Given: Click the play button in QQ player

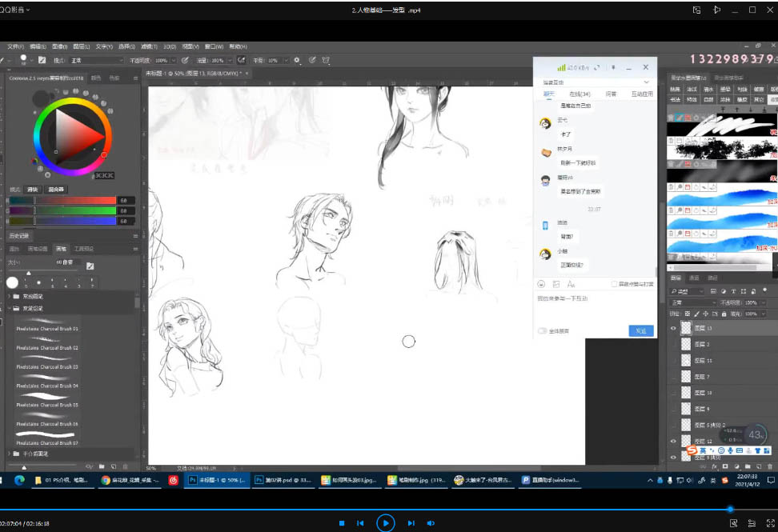Looking at the screenshot, I should coord(386,522).
